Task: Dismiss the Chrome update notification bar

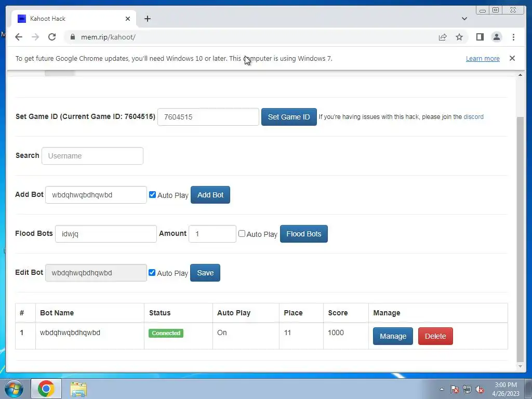Action: click(512, 58)
